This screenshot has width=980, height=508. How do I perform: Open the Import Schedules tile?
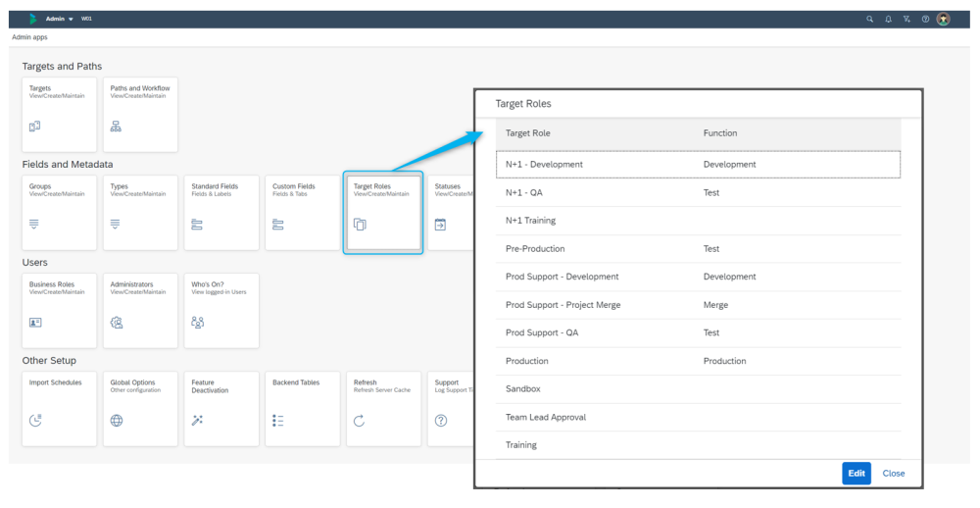pos(60,409)
